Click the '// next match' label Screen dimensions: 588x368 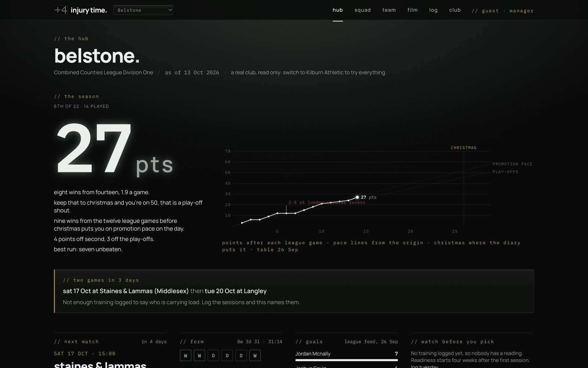[x=76, y=342]
